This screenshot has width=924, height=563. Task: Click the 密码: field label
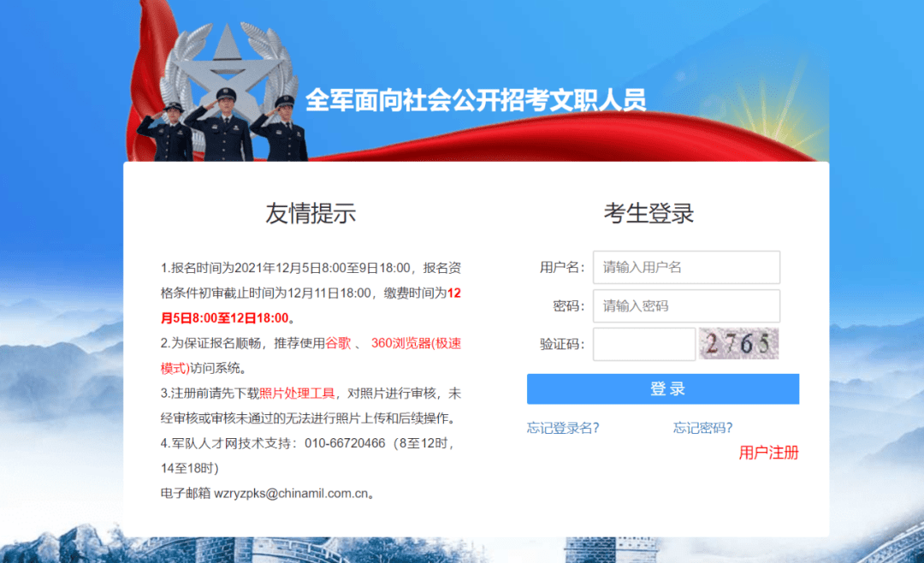click(569, 306)
